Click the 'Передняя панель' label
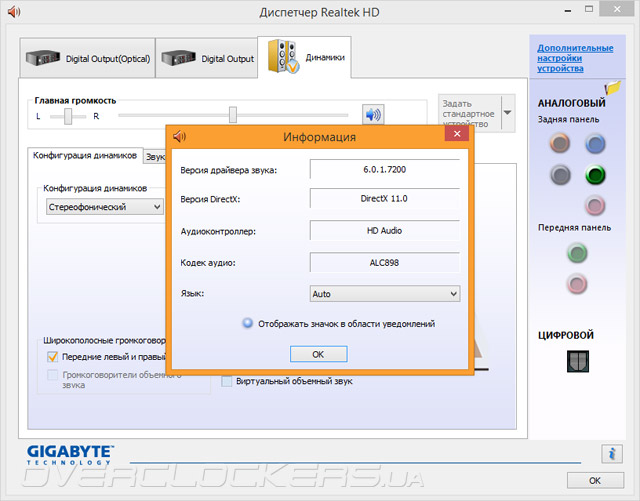 click(574, 227)
